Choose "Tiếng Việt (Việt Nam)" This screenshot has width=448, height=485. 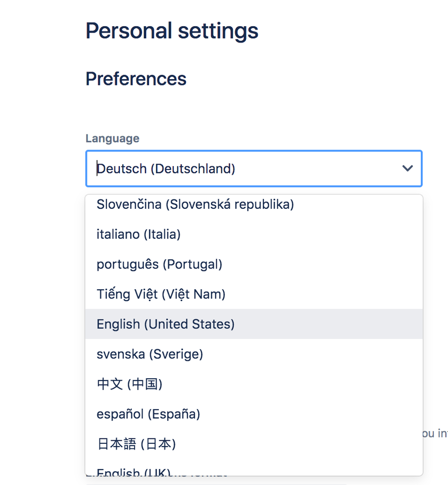click(161, 294)
